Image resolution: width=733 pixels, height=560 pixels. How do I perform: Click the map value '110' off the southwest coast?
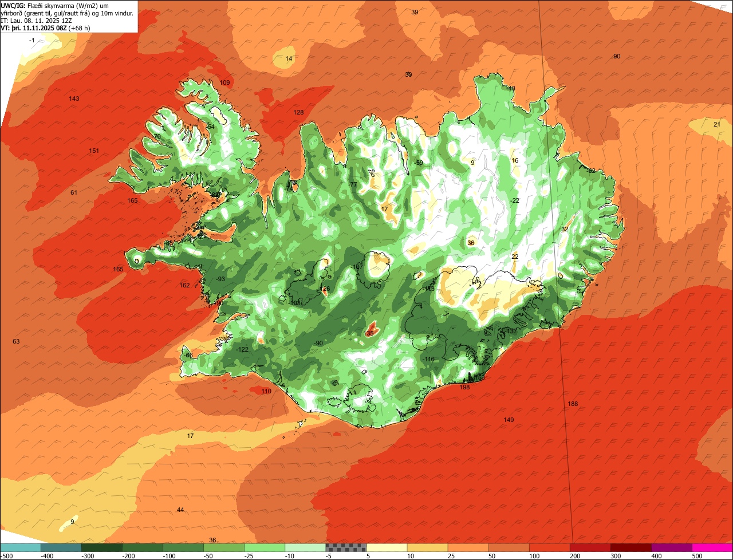(266, 392)
